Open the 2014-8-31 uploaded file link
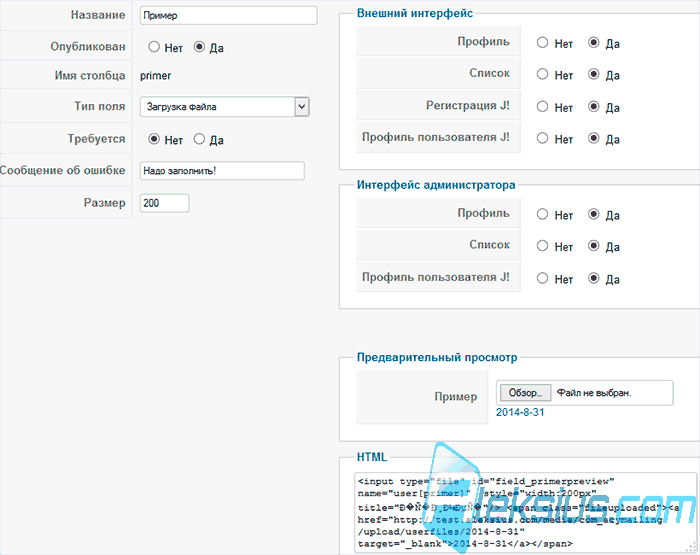 [520, 412]
